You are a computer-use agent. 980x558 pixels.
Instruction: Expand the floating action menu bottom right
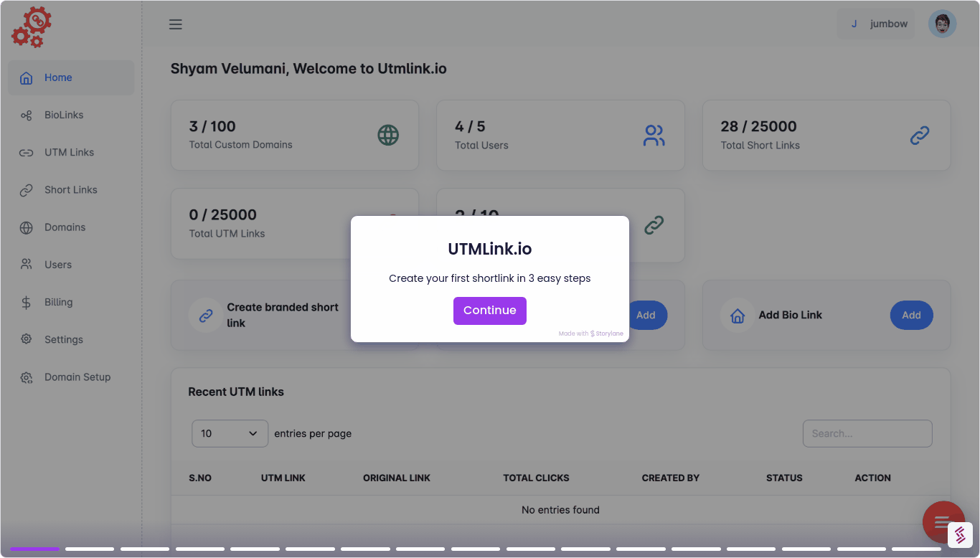[943, 522]
